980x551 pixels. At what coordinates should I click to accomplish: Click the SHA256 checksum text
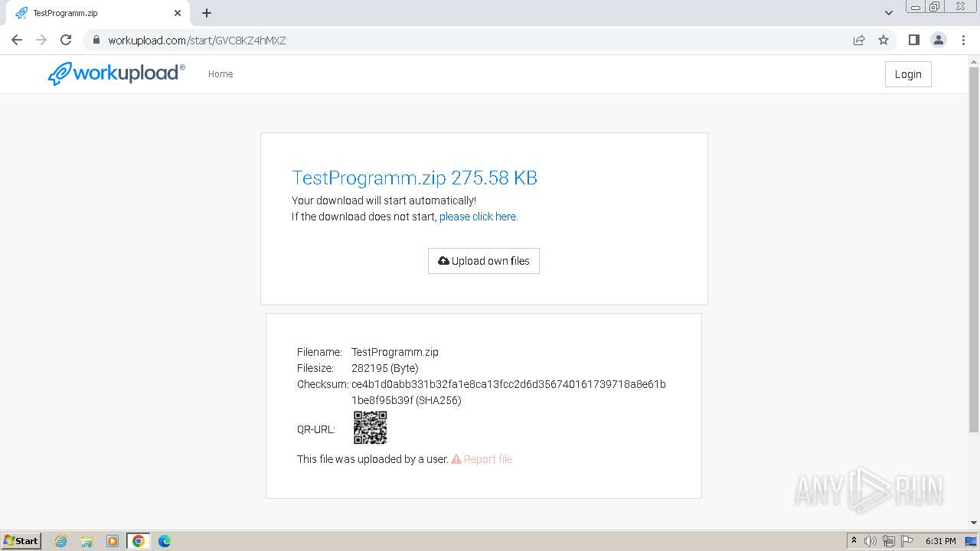click(x=508, y=392)
